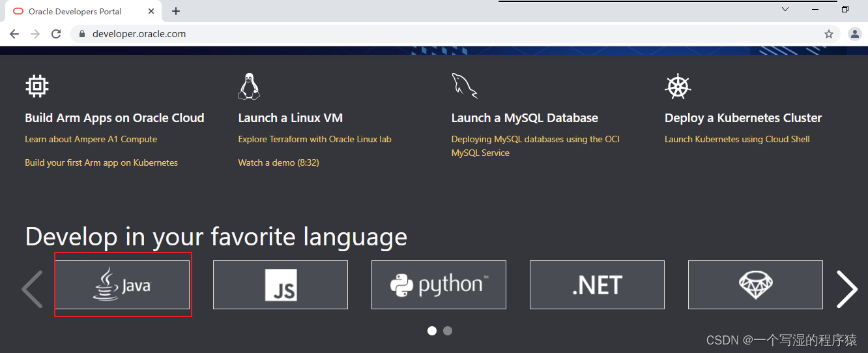
Task: Open a new tab with plus button
Action: 176,11
